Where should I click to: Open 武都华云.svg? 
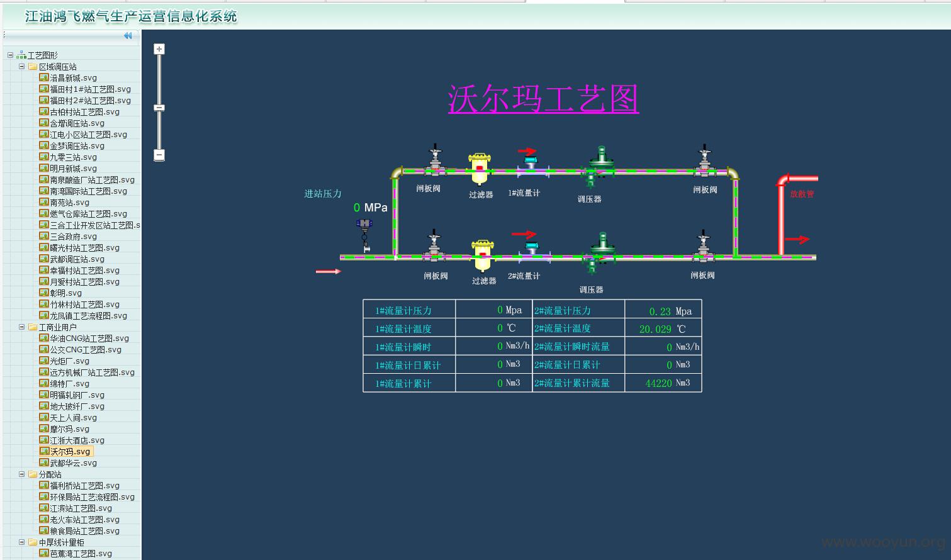coord(74,463)
